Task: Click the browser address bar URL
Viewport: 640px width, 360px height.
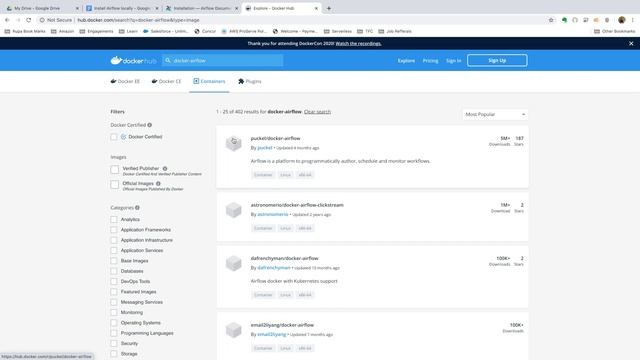Action: pyautogui.click(x=138, y=20)
